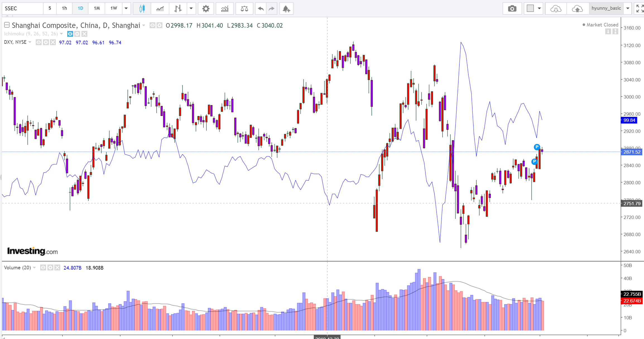The image size is (644, 339).
Task: Create an alert with bell icon
Action: [286, 8]
